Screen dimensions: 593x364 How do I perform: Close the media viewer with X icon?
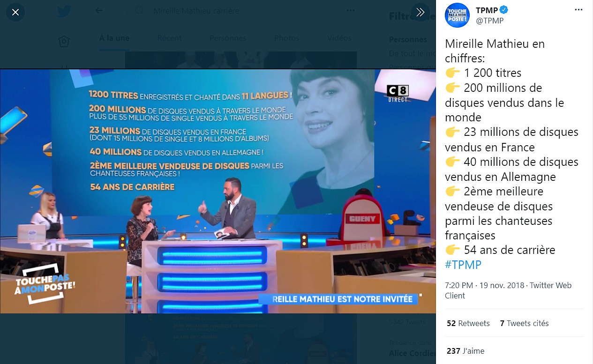(15, 12)
